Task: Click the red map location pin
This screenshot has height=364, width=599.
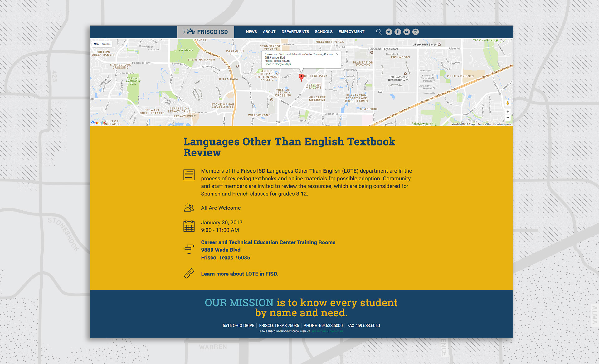Action: tap(301, 77)
